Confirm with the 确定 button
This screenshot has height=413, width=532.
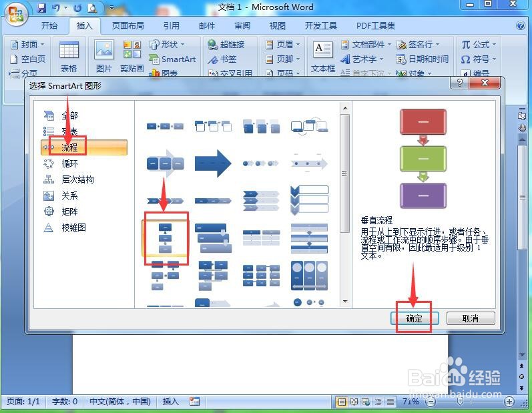(x=415, y=318)
